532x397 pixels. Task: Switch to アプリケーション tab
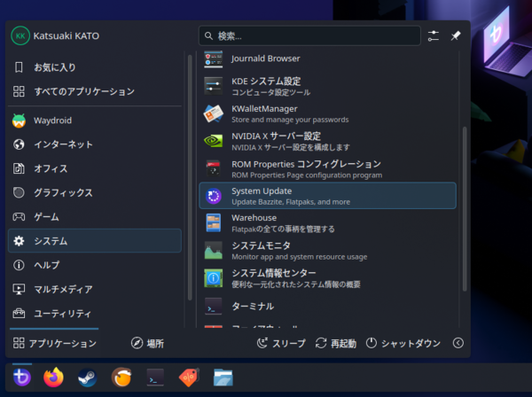click(55, 343)
